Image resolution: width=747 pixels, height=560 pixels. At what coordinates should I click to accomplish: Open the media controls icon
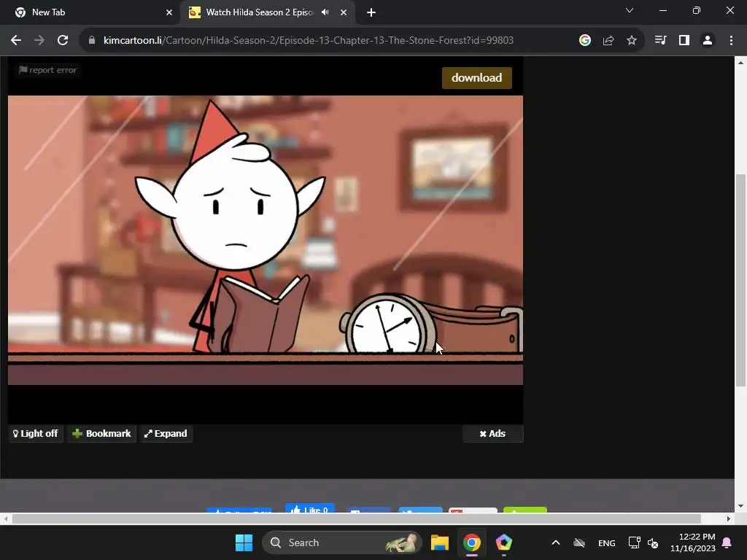pos(660,41)
